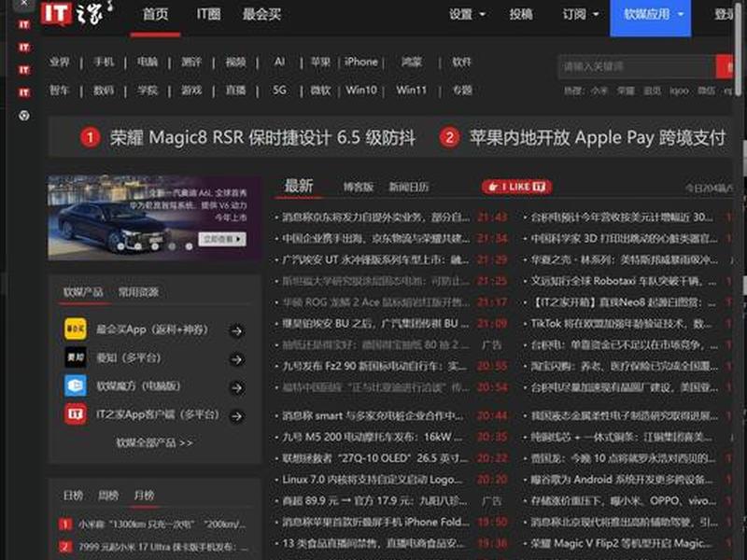
Task: Open the 新闻日历 tab
Action: tap(408, 188)
